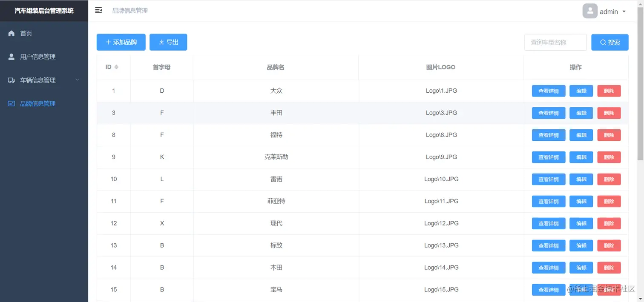Image resolution: width=644 pixels, height=302 pixels.
Task: View details for 雷诺 row
Action: [549, 179]
